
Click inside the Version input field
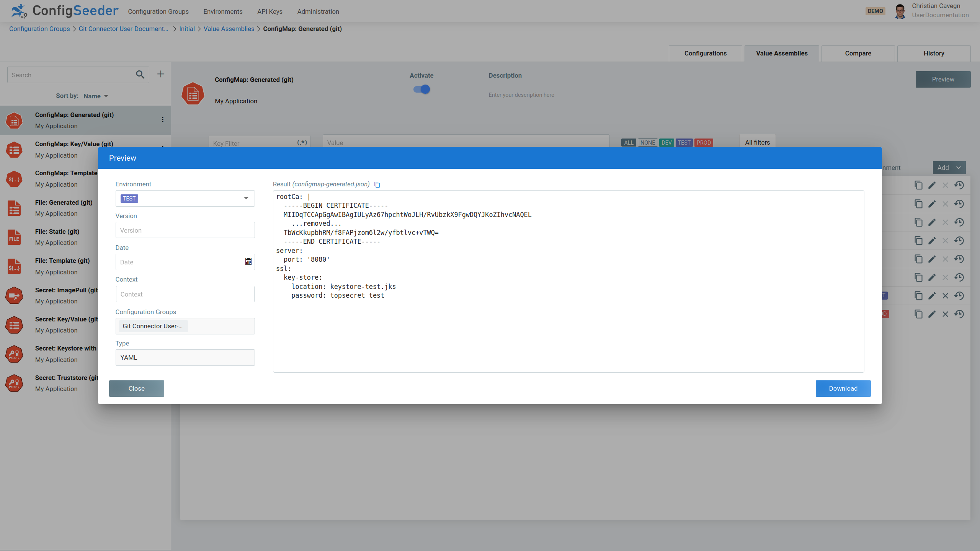tap(185, 230)
